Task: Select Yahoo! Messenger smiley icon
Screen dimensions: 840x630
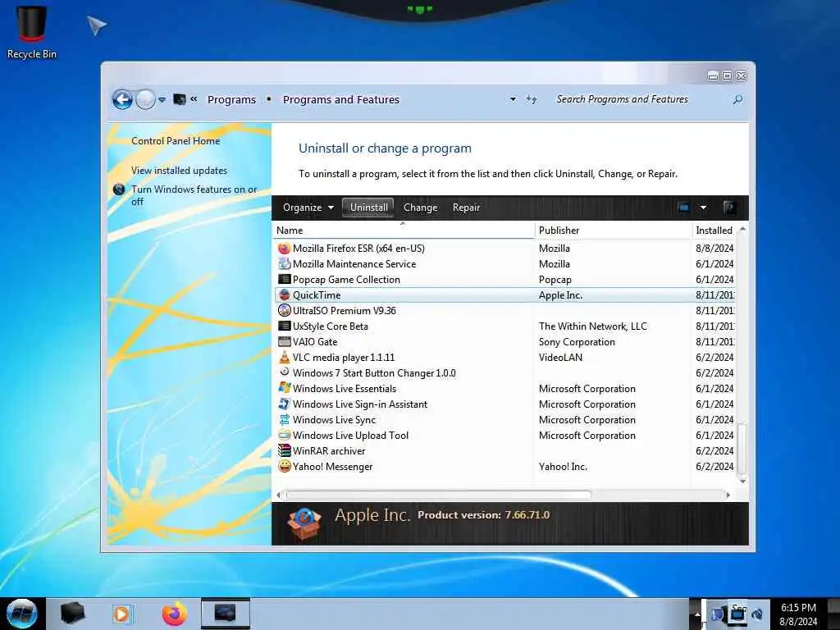Action: pyautogui.click(x=285, y=466)
